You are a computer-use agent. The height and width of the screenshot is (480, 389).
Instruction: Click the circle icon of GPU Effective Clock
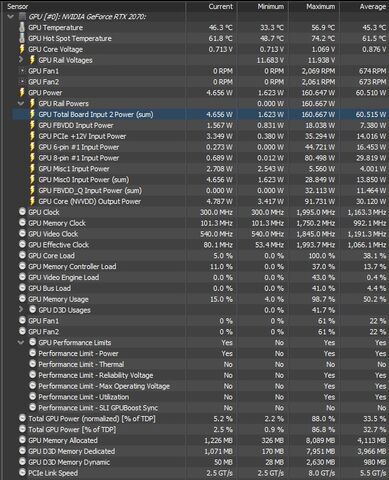[22, 244]
